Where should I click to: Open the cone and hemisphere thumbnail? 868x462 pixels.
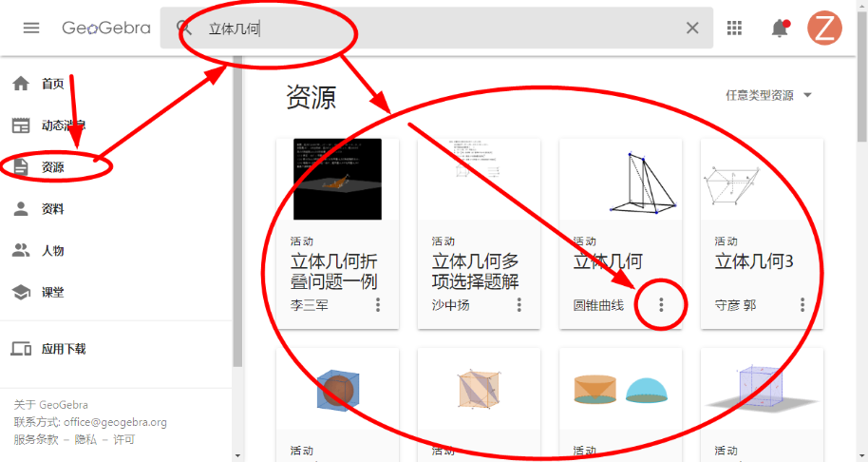click(620, 390)
